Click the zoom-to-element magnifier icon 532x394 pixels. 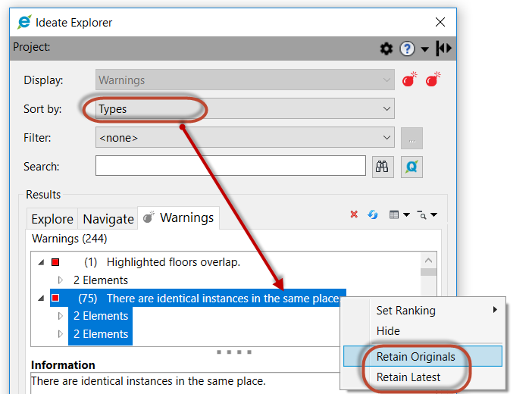[421, 215]
